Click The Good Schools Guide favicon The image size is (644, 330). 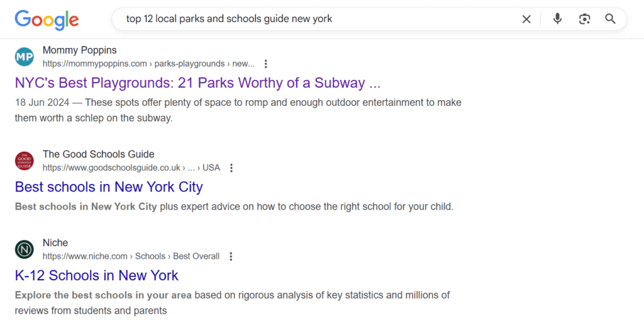point(25,161)
